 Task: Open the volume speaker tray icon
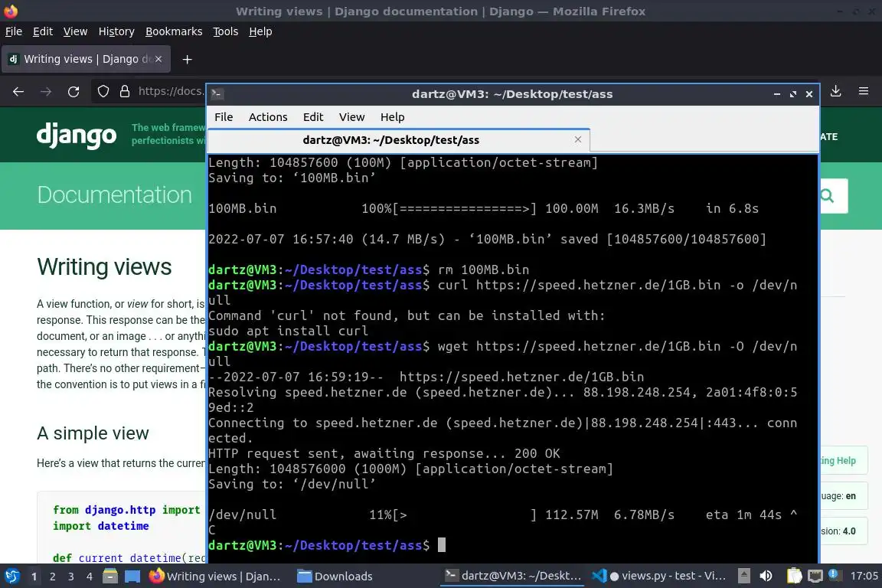(766, 577)
